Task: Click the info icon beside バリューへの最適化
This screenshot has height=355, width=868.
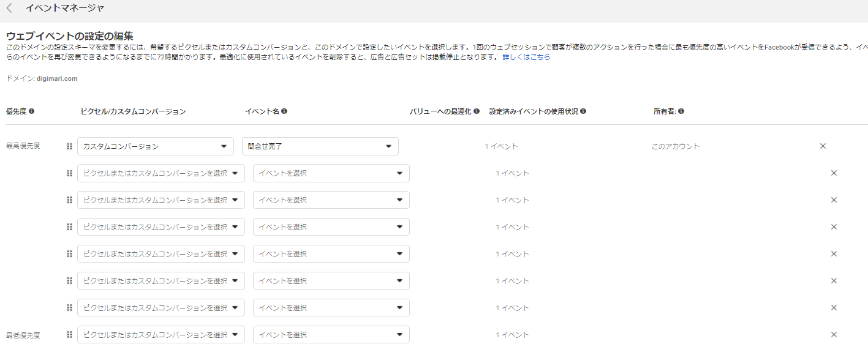Action: click(x=477, y=111)
